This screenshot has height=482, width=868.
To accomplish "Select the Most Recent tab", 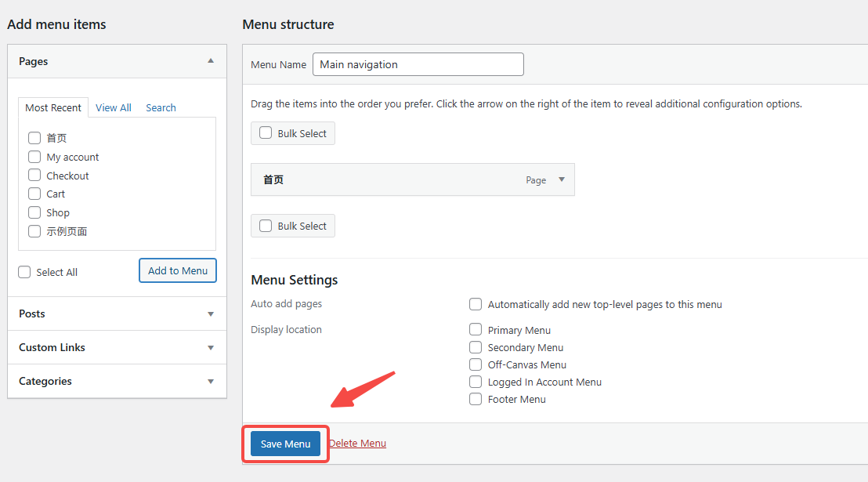I will [53, 107].
